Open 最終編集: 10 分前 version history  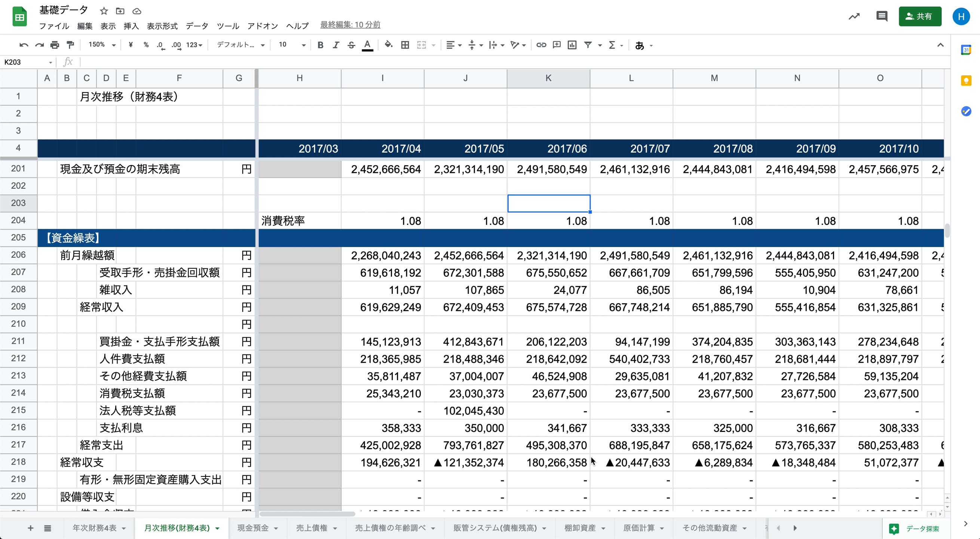pos(350,25)
